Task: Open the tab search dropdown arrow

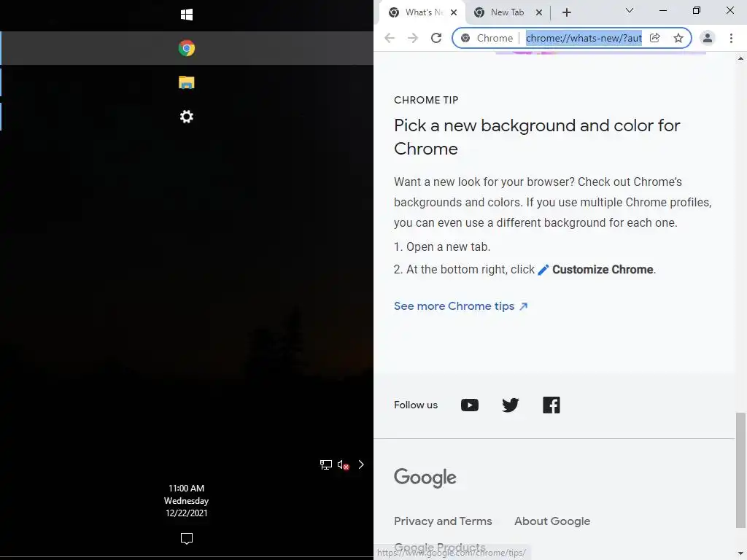Action: click(630, 10)
